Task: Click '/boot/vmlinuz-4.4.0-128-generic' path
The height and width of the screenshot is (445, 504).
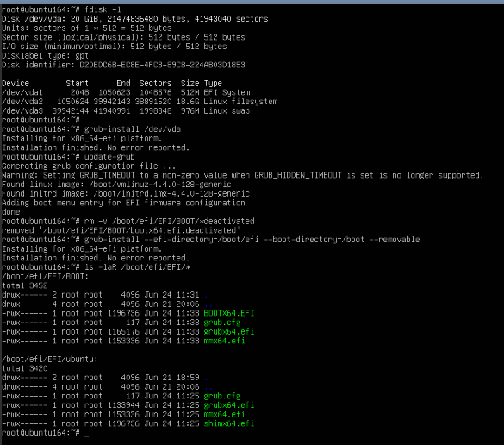Action: pos(160,185)
